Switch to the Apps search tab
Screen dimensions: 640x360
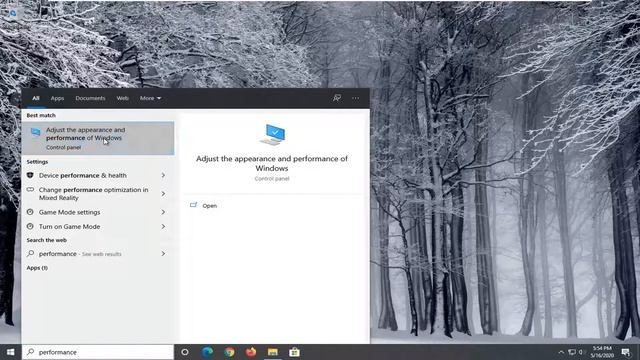click(57, 98)
